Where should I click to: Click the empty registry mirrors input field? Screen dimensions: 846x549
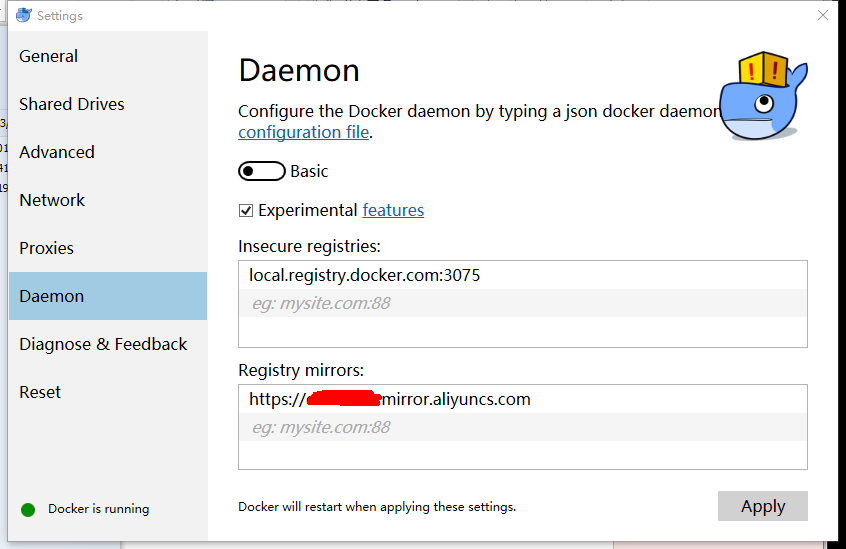pyautogui.click(x=522, y=427)
